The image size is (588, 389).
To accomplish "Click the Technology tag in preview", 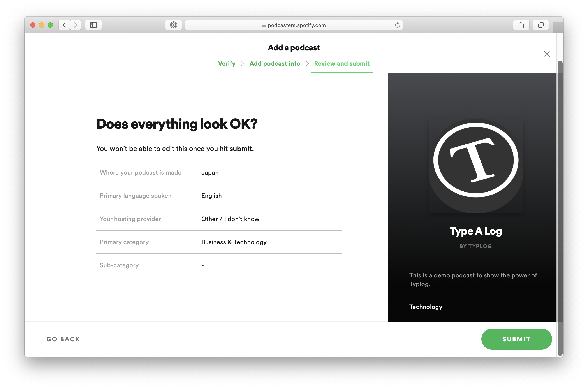I will [425, 307].
